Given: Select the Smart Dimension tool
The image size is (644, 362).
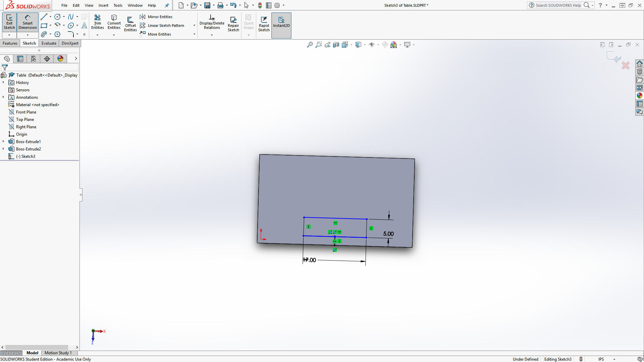Looking at the screenshot, I should click(x=28, y=22).
